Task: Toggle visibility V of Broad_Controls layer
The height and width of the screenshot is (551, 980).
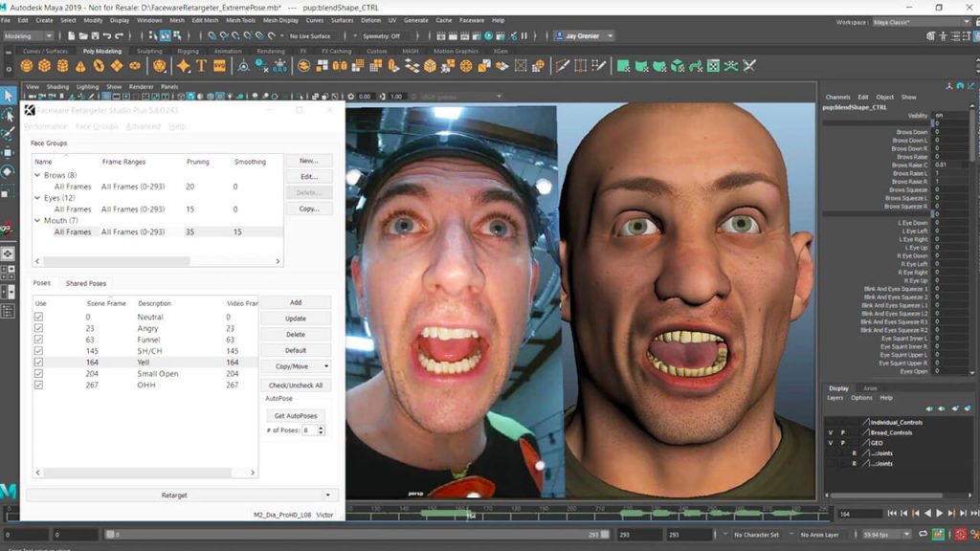Action: [831, 432]
